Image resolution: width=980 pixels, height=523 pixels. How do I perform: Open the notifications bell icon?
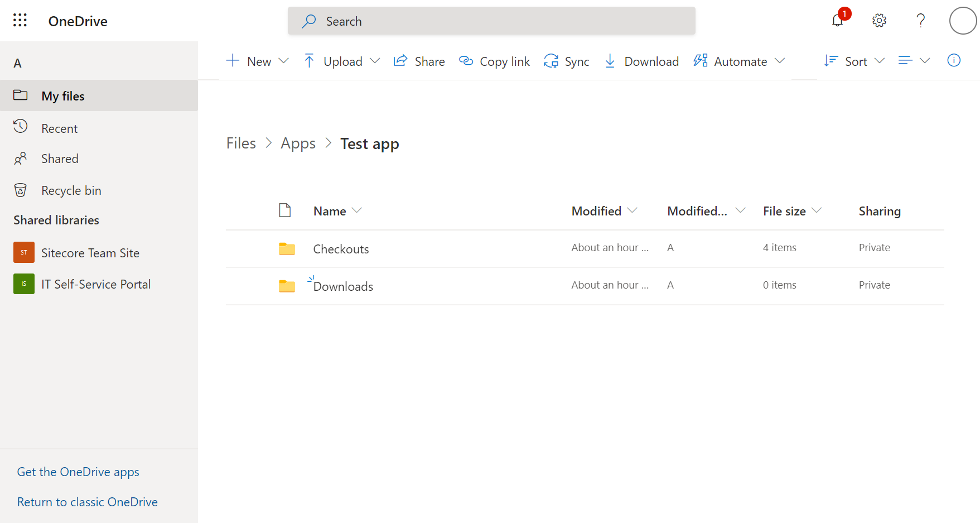pyautogui.click(x=838, y=21)
